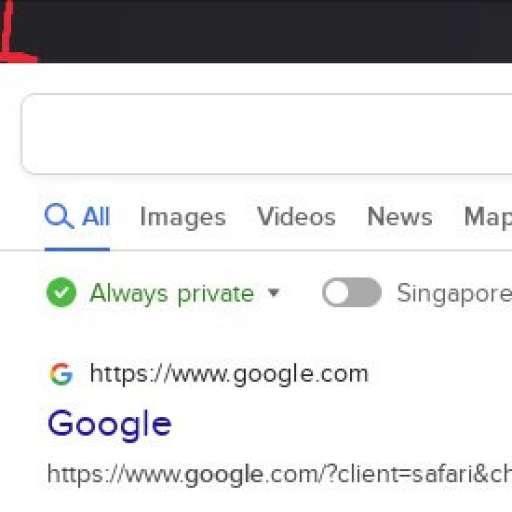Open the Always private menu label
Screen dimensions: 512x512
pyautogui.click(x=172, y=294)
